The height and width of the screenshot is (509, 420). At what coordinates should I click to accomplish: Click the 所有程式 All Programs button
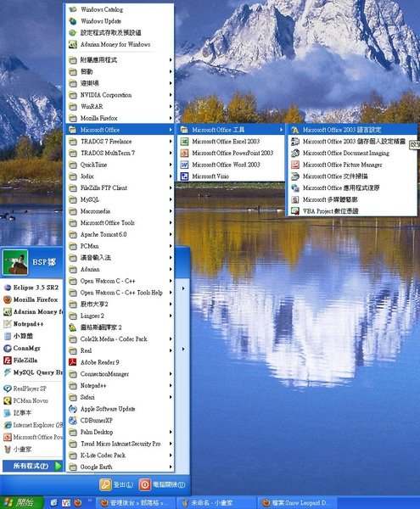pos(31,466)
